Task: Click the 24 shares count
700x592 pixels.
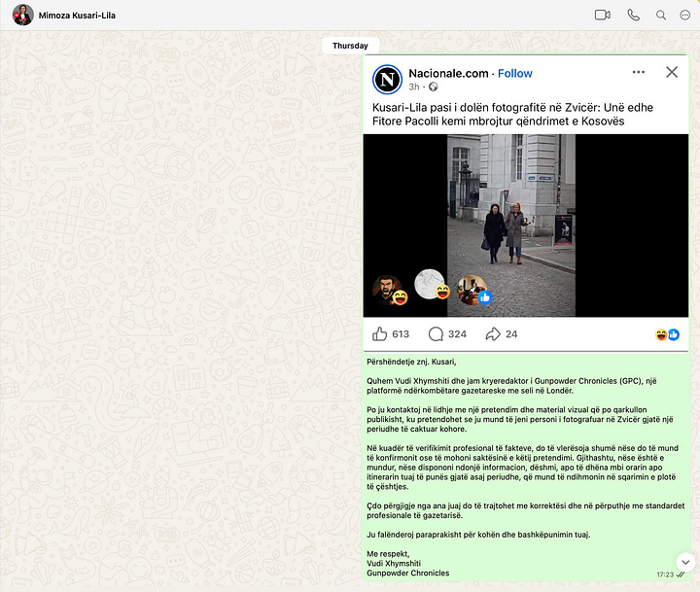Action: coord(511,334)
